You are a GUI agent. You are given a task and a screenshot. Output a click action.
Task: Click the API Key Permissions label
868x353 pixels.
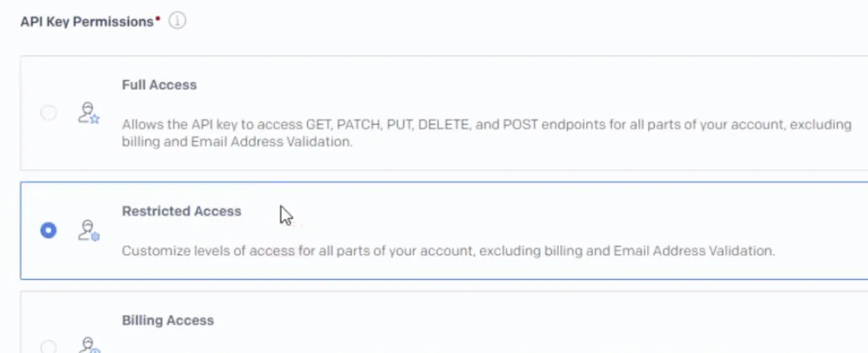[x=87, y=22]
